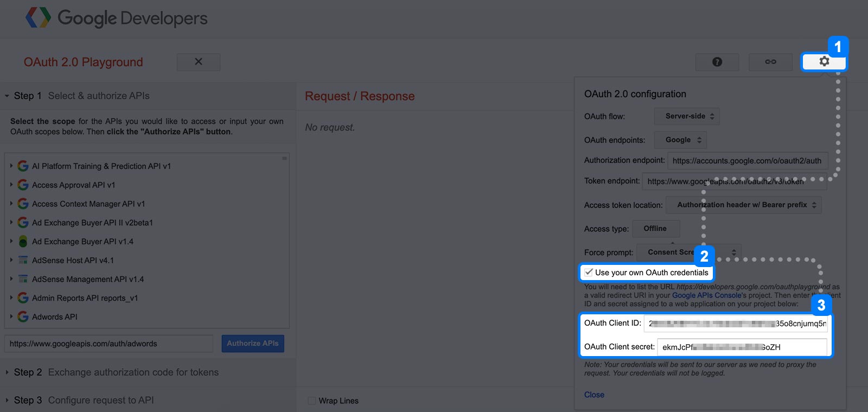Image resolution: width=868 pixels, height=412 pixels.
Task: Expand Ad Exchange Buyer API II v2beta1
Action: point(11,223)
